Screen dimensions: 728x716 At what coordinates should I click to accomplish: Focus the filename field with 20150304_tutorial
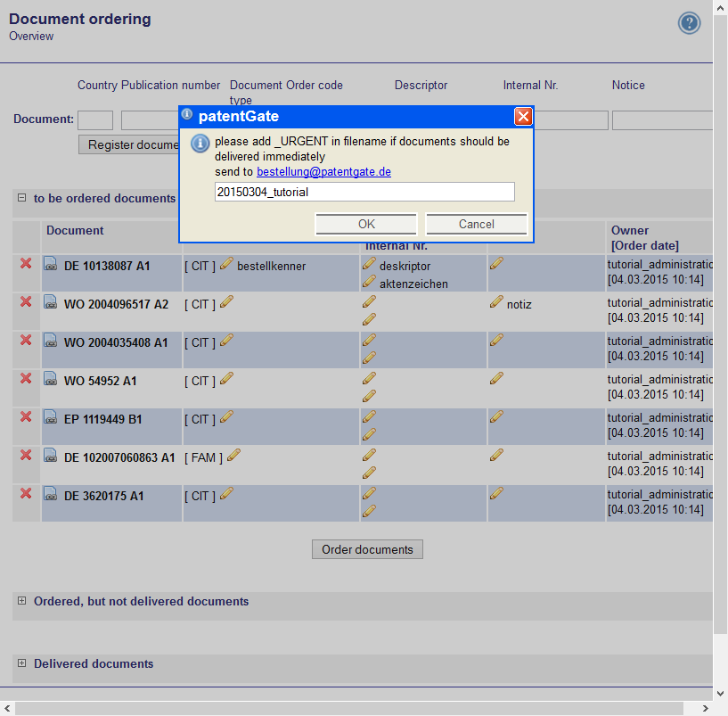pyautogui.click(x=364, y=192)
